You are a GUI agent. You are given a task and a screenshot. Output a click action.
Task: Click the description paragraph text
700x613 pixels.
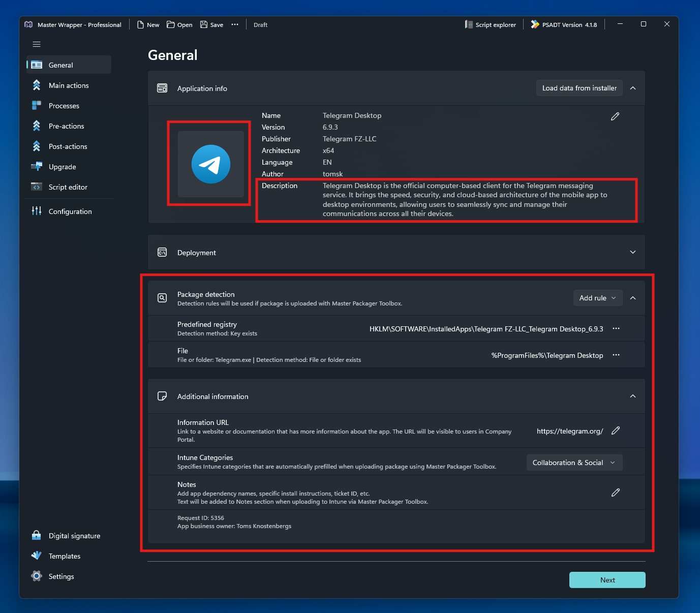(465, 200)
